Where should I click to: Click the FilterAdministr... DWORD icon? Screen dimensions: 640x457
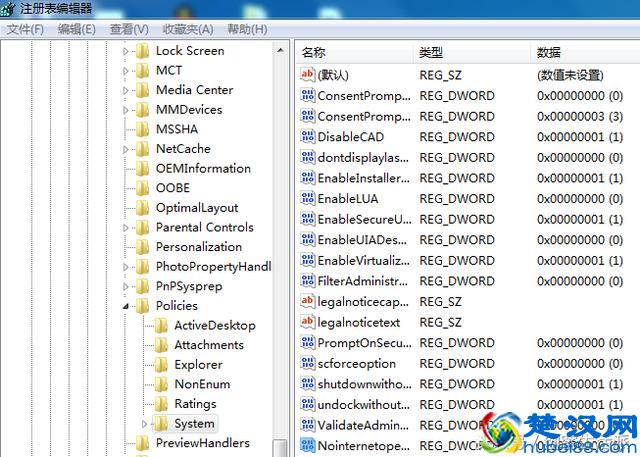point(308,281)
